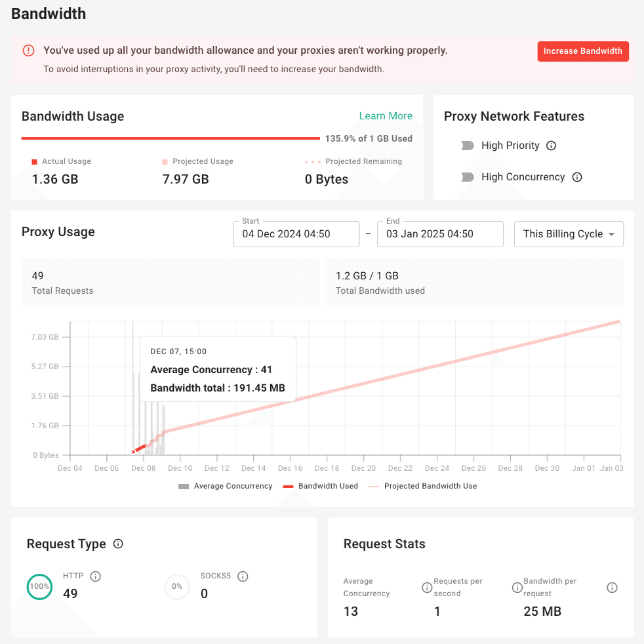Click the HTTP info icon
Viewport: 644px width, 644px height.
click(x=95, y=576)
